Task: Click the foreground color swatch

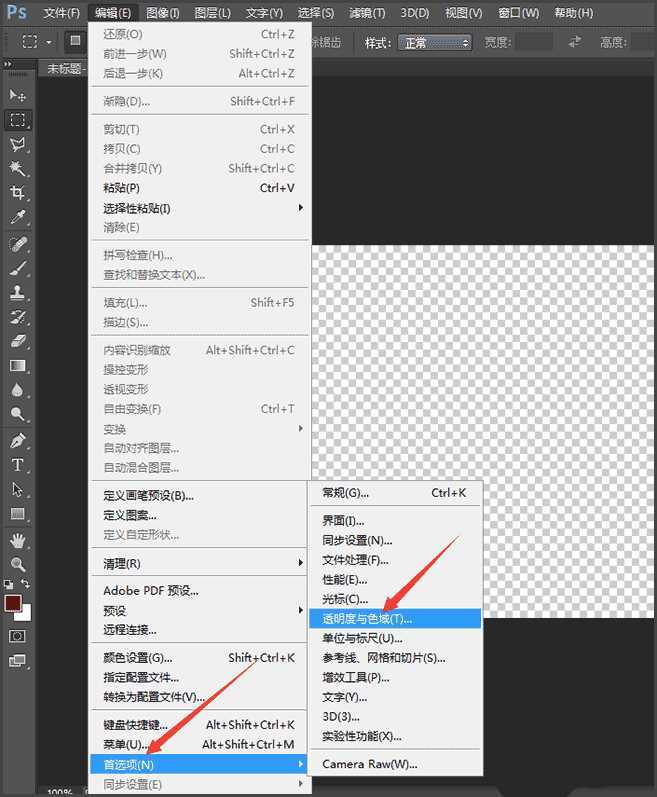Action: (x=12, y=603)
